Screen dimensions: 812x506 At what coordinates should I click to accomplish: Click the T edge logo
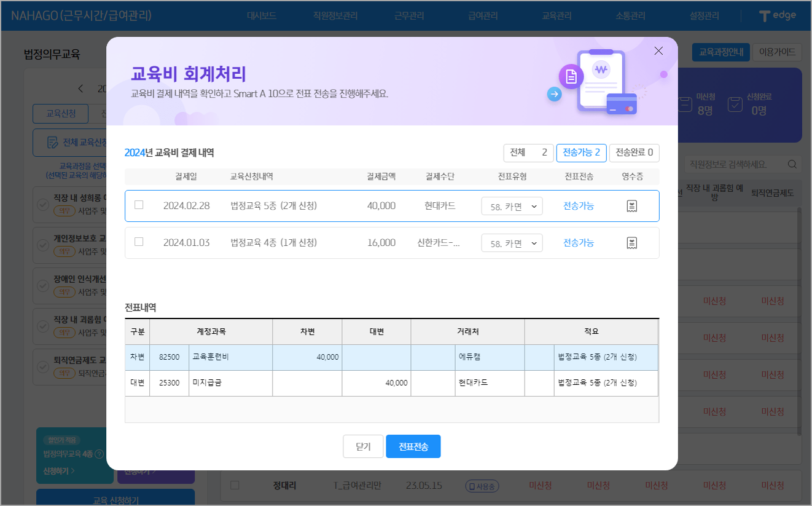click(777, 16)
